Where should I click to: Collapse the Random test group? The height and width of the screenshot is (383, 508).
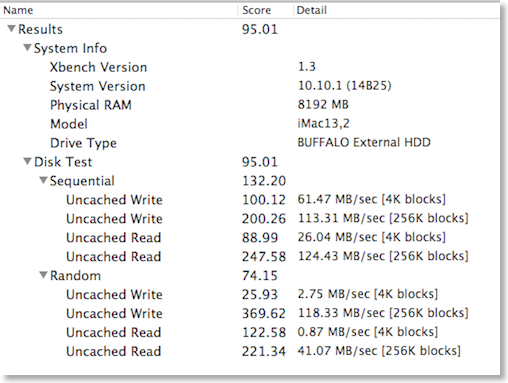click(x=43, y=275)
